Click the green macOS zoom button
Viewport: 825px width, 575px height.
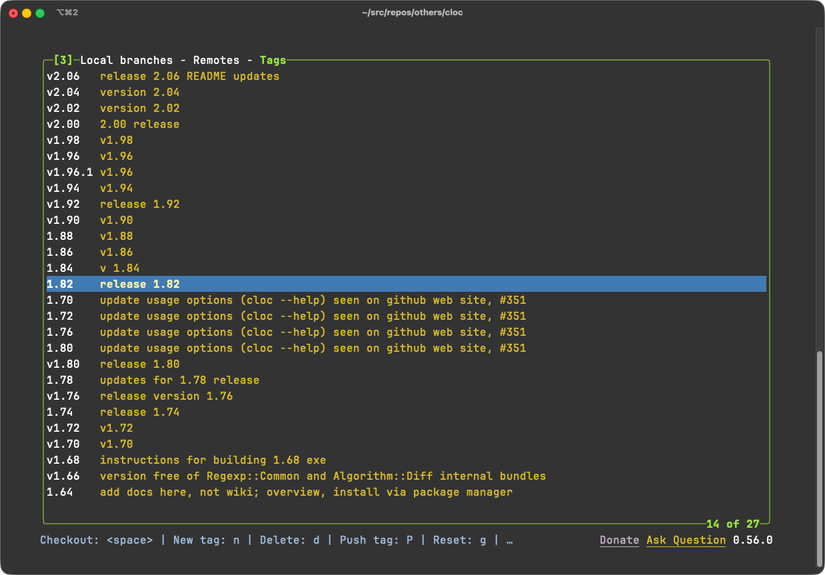[x=40, y=13]
